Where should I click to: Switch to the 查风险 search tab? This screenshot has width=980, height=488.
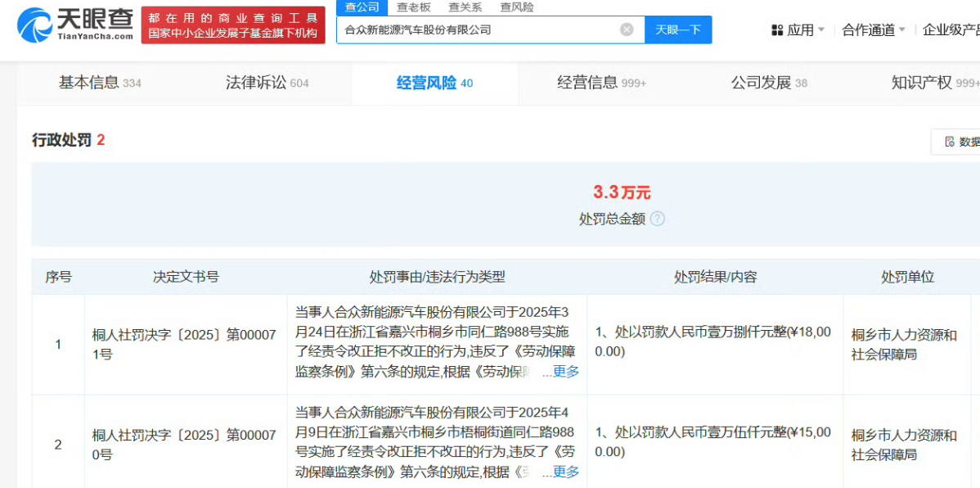(517, 7)
